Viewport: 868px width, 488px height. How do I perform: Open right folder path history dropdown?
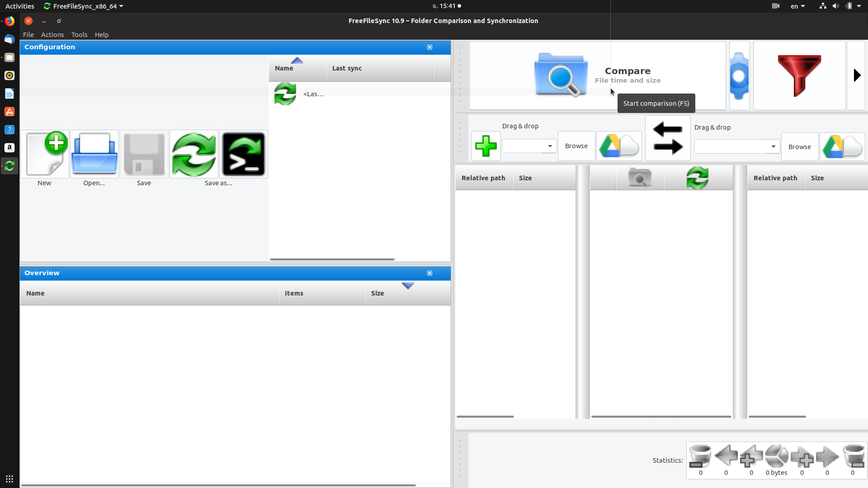point(773,146)
